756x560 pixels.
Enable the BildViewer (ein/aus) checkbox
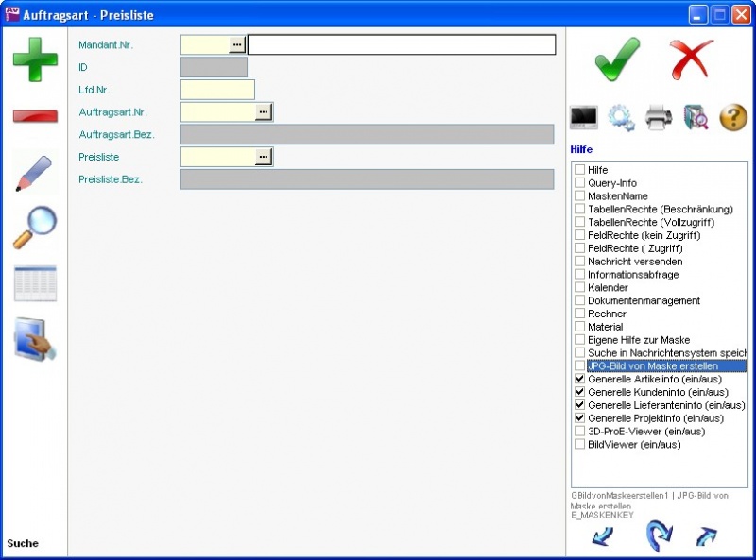tap(580, 444)
